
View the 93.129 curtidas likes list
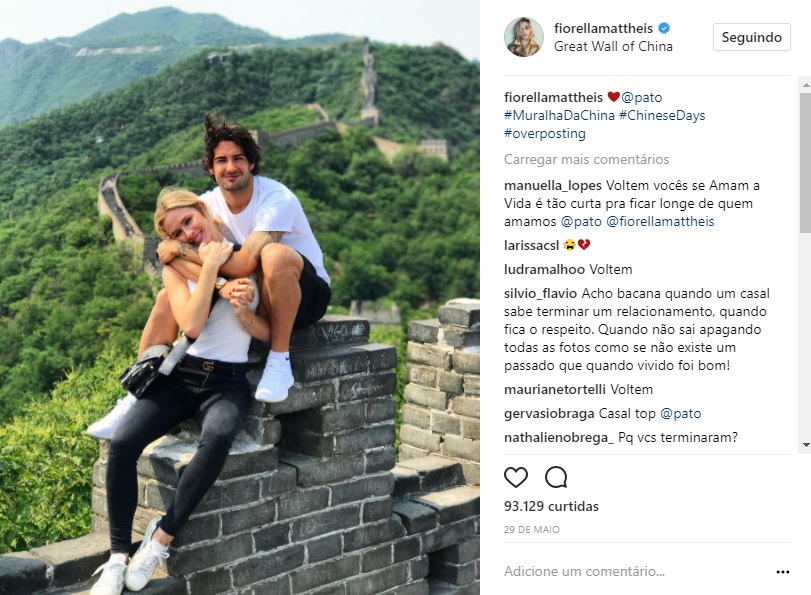tap(551, 506)
